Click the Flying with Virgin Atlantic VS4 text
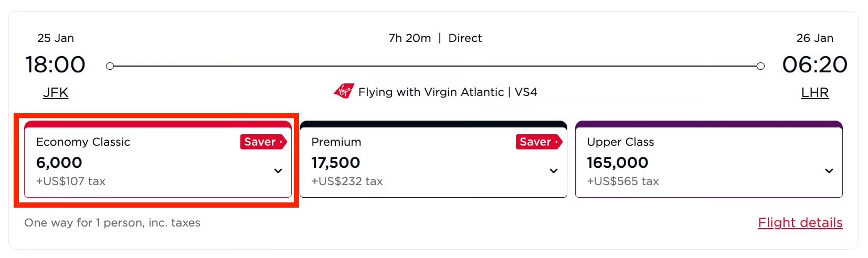The image size is (868, 258). tap(447, 92)
